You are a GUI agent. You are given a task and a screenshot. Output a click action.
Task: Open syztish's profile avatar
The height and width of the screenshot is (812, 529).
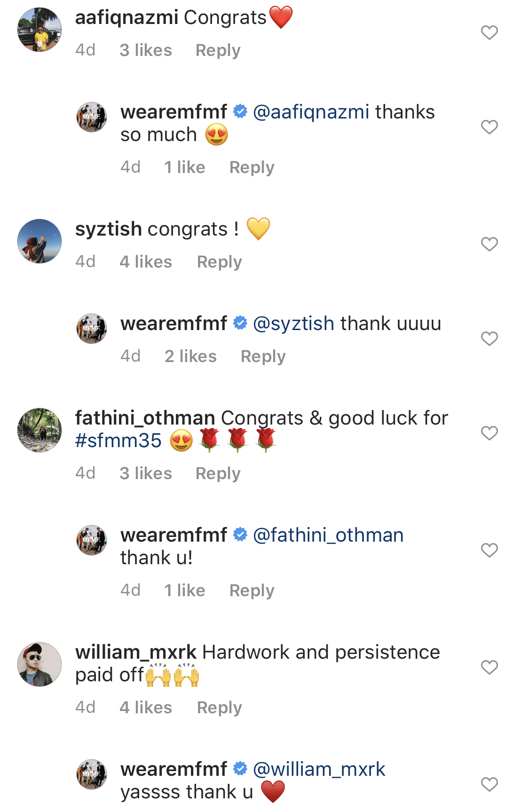39,241
